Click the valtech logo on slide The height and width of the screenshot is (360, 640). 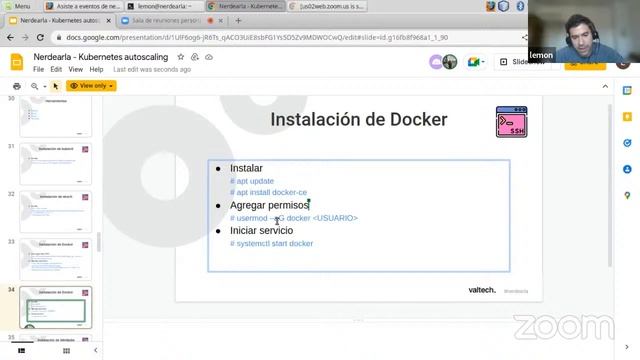coord(482,290)
